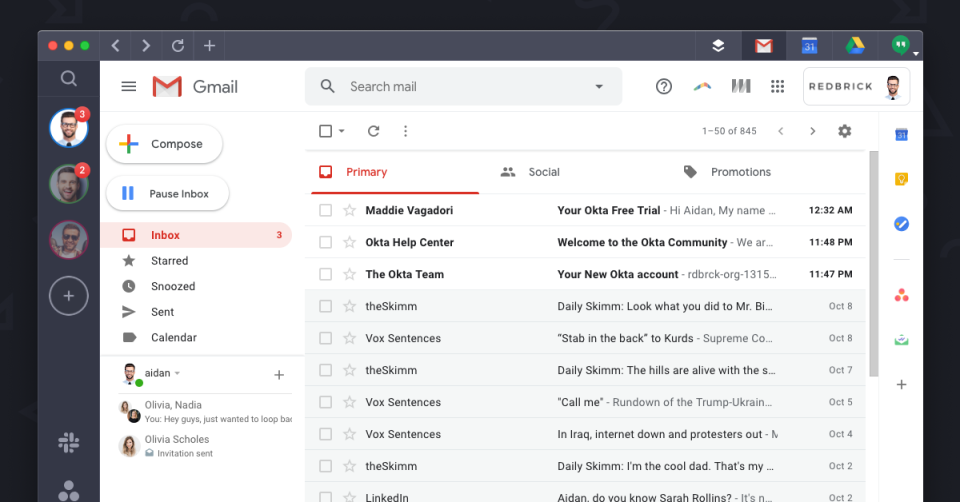960x502 pixels.
Task: Toggle the Gmail main menu hamburger
Action: [x=128, y=87]
